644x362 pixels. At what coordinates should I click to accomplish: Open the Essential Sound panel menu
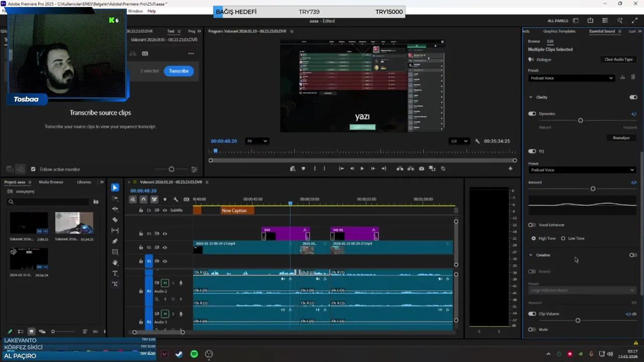click(x=619, y=31)
